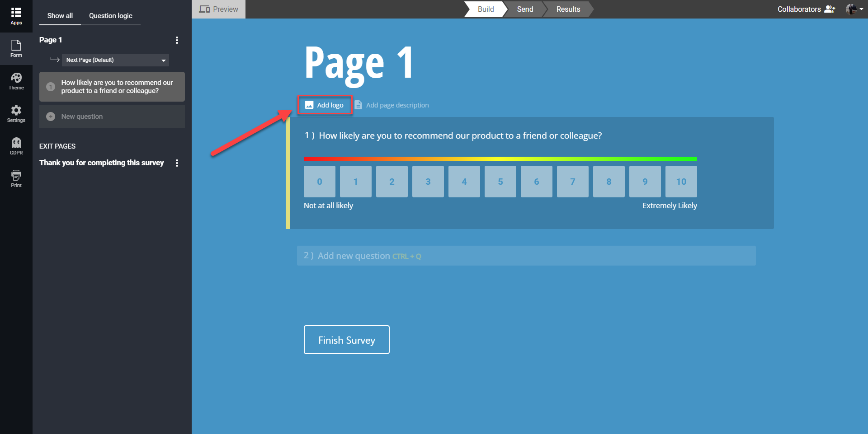Open the Settings gear icon
868x434 pixels.
tap(16, 110)
